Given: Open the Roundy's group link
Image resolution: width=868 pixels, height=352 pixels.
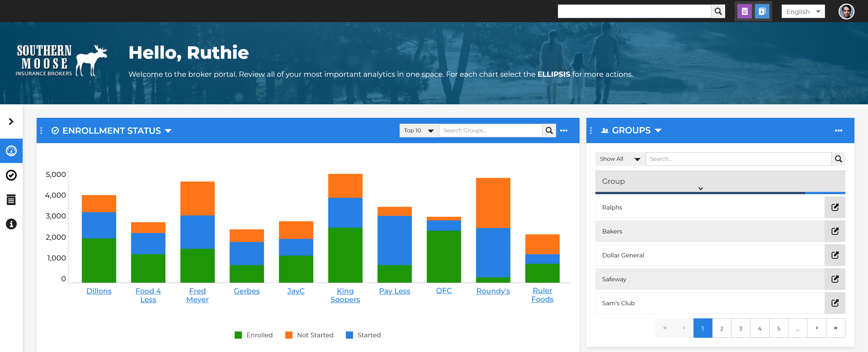Looking at the screenshot, I should [x=493, y=291].
